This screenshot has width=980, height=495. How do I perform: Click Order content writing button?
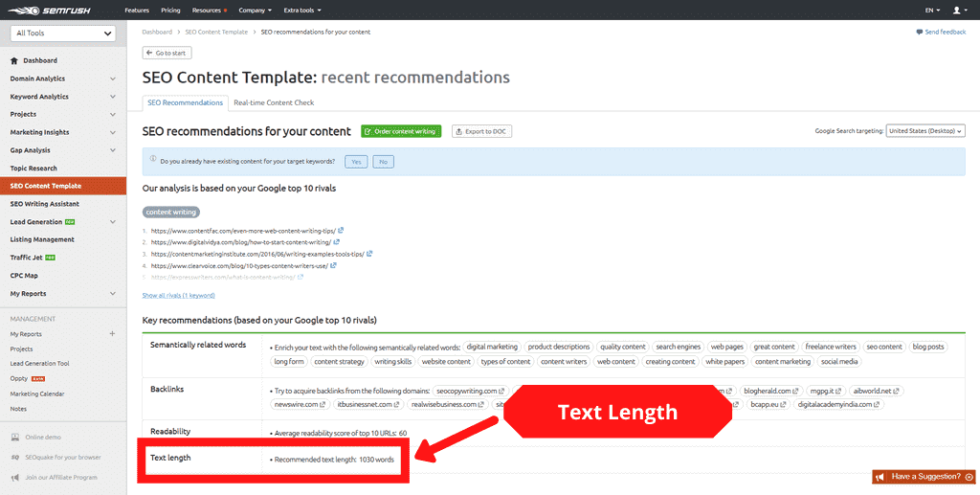click(x=401, y=131)
